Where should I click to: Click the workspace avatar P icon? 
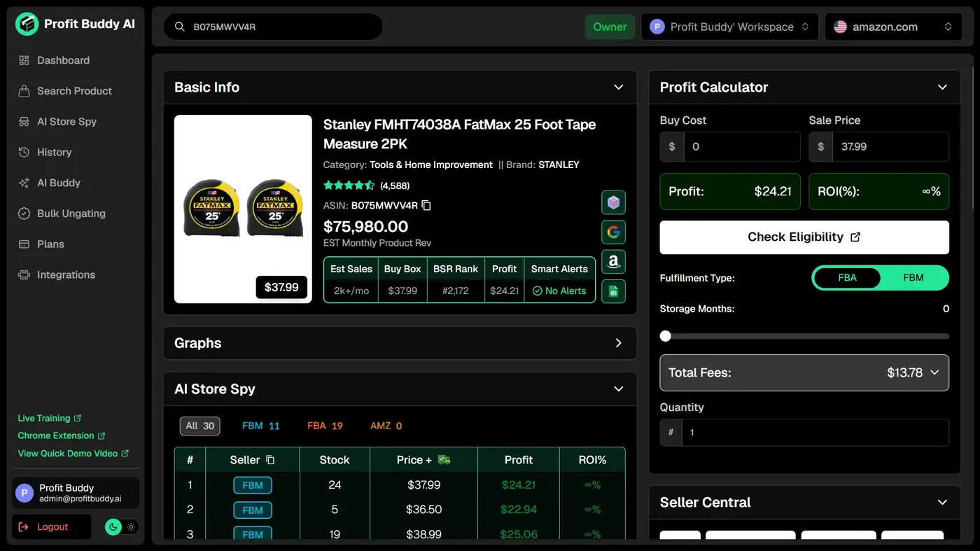click(x=657, y=27)
